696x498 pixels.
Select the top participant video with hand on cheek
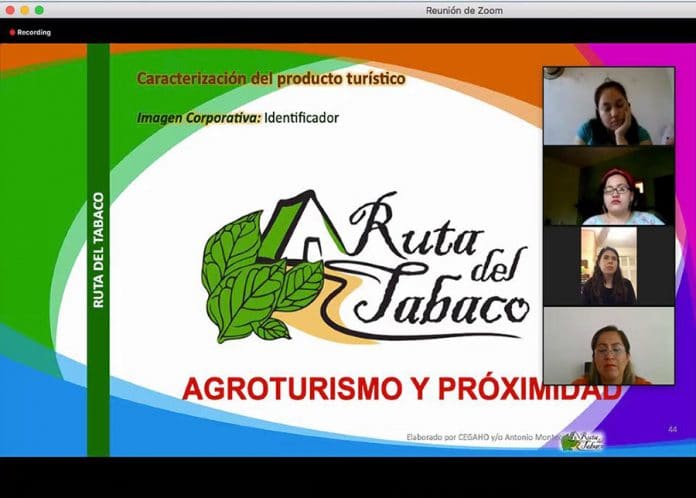coord(609,106)
